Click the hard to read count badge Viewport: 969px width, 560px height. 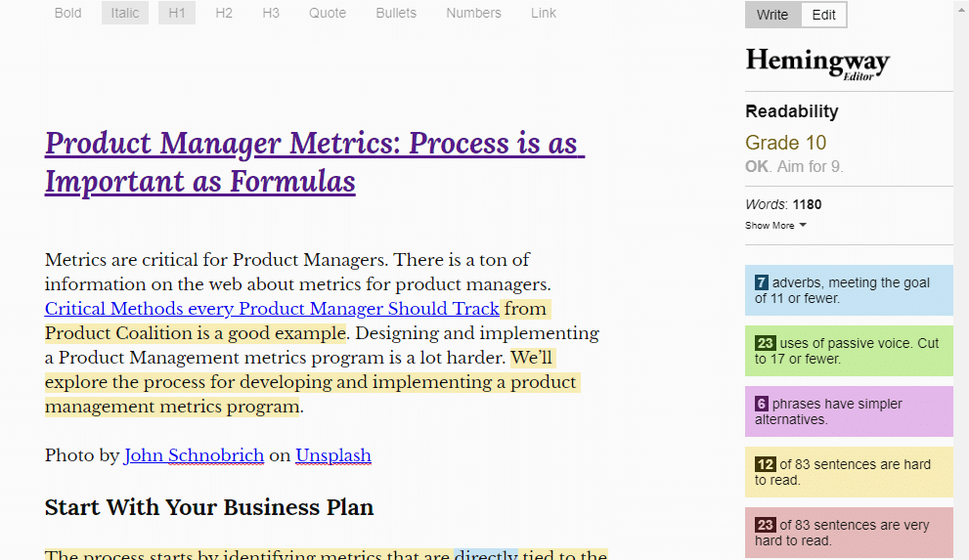click(765, 465)
